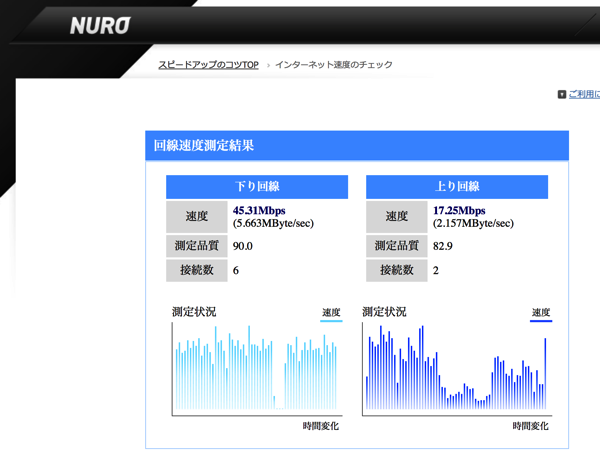Open the スピードアップのコツTOP breadcrumb link

[x=208, y=65]
